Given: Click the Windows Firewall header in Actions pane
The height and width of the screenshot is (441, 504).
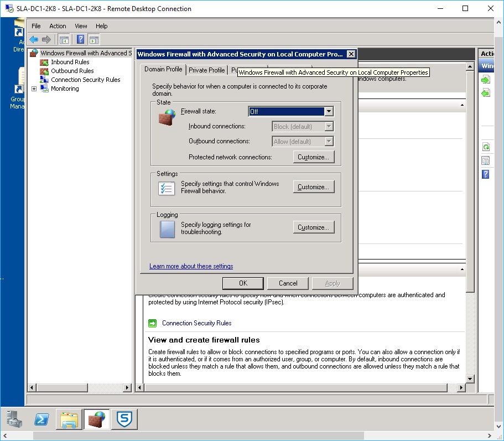Looking at the screenshot, I should point(487,66).
